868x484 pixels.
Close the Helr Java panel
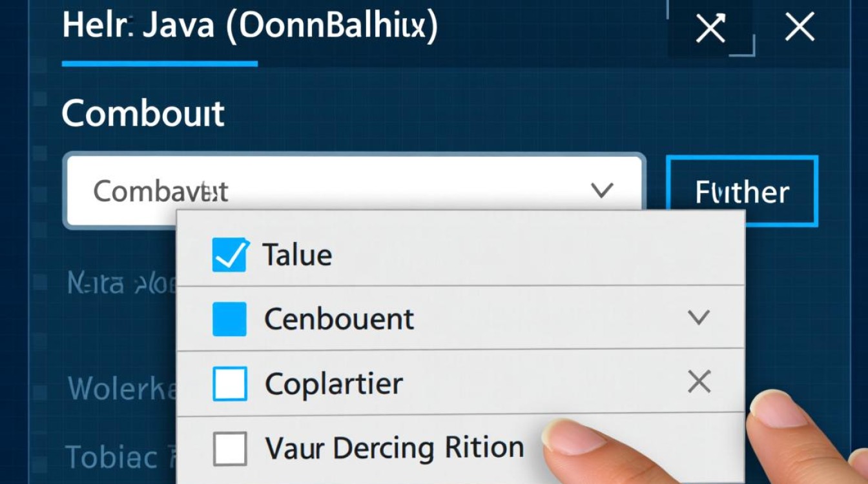click(x=799, y=28)
